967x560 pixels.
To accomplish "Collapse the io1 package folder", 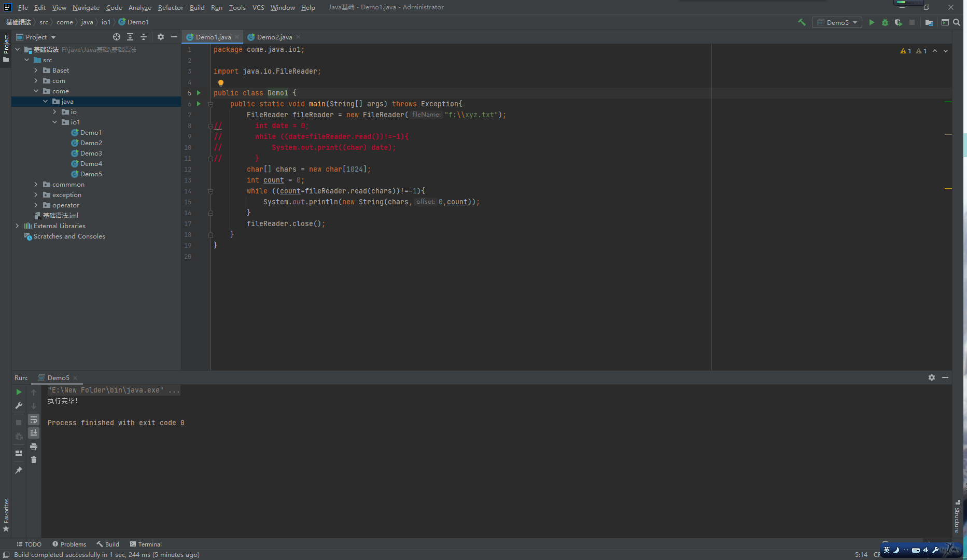I will click(x=55, y=122).
